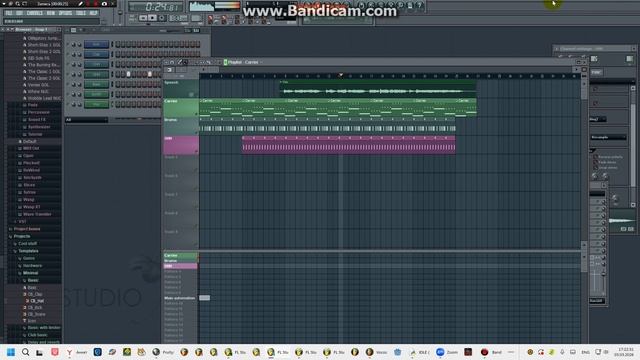Click the step-sequencer grid icon in the channel rack header
The width and height of the screenshot is (640, 360).
[x=73, y=30]
